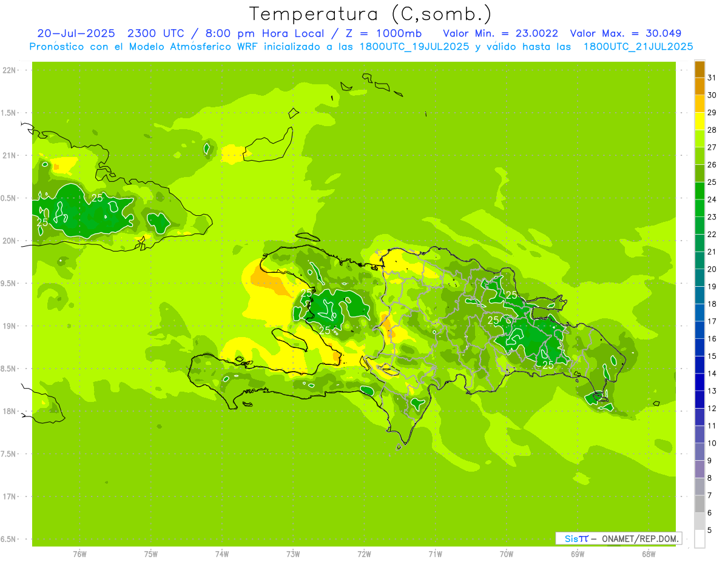Click the legend scale value "20"
Screen dimensions: 728x562
click(x=712, y=269)
